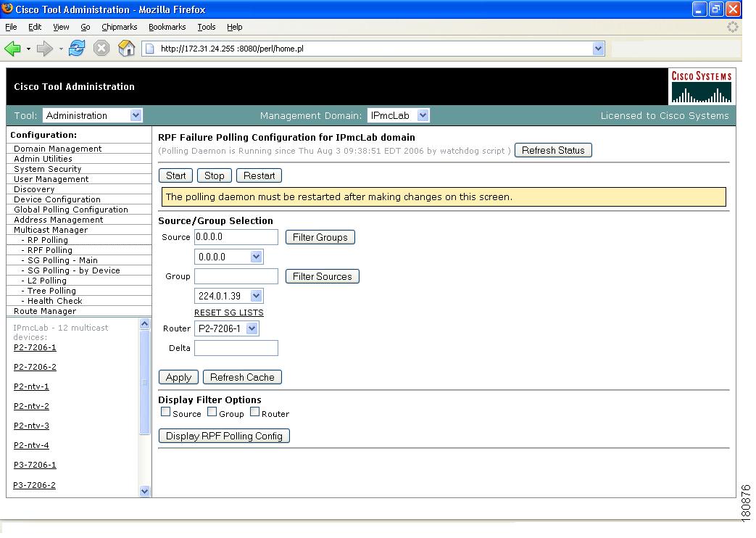Open the Bookmarks menu

point(167,27)
